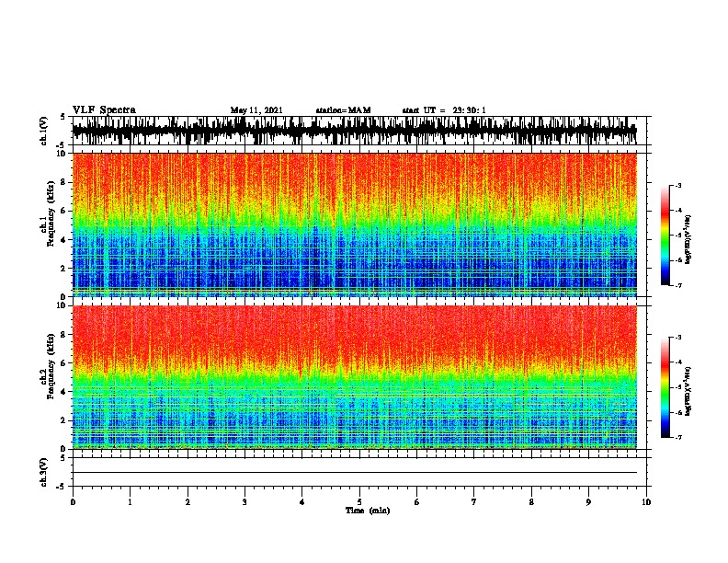Click the black ch.1 voltage waveform strip

[x=355, y=131]
